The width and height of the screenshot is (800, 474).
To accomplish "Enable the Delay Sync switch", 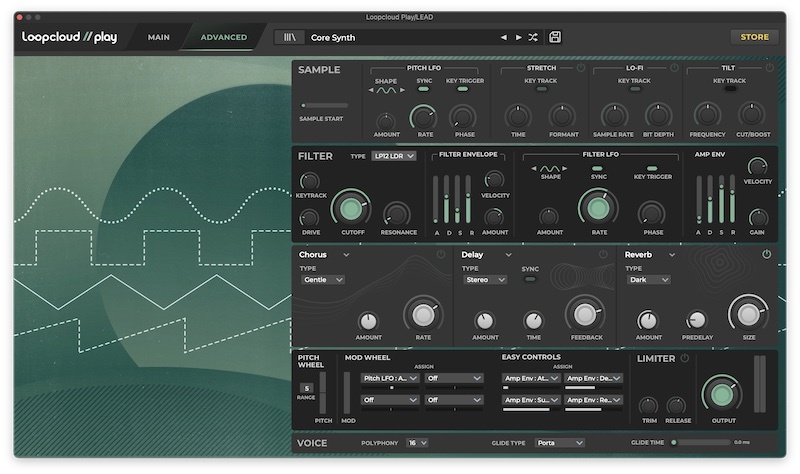I will [530, 280].
